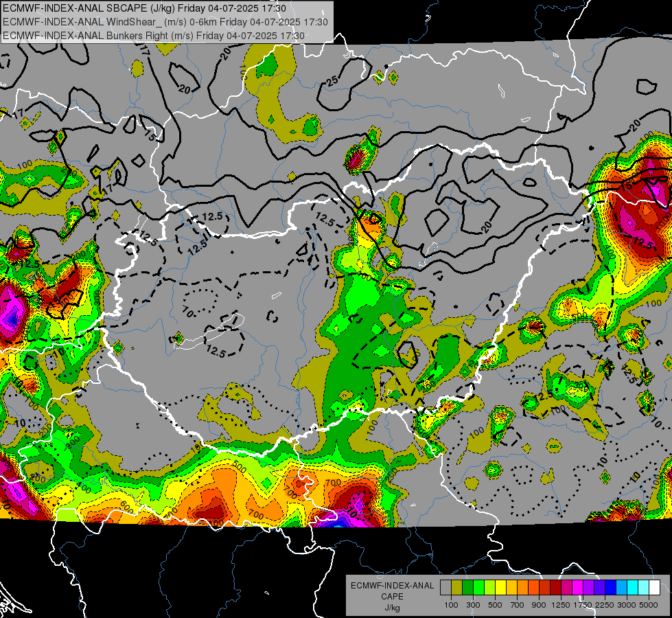Click the 2250 legend value
This screenshot has height=618, width=672.
click(605, 605)
